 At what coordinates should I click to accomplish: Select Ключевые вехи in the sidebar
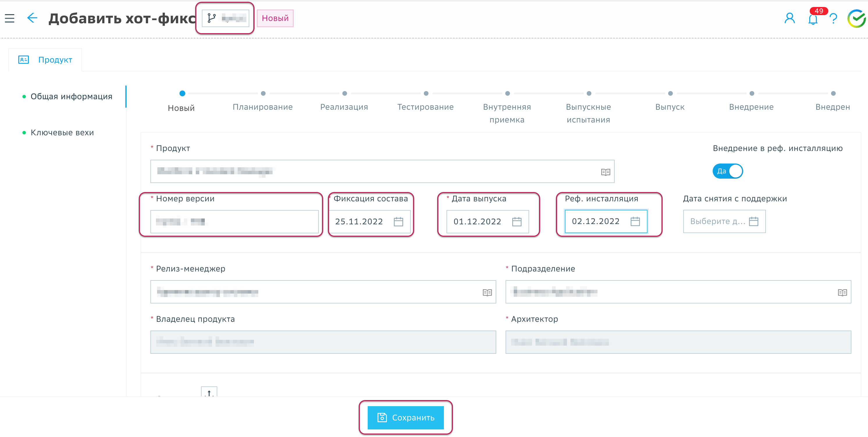point(62,133)
